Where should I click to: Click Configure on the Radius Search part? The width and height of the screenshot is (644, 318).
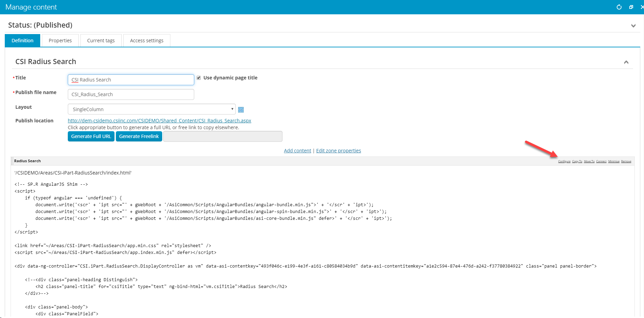coord(564,161)
